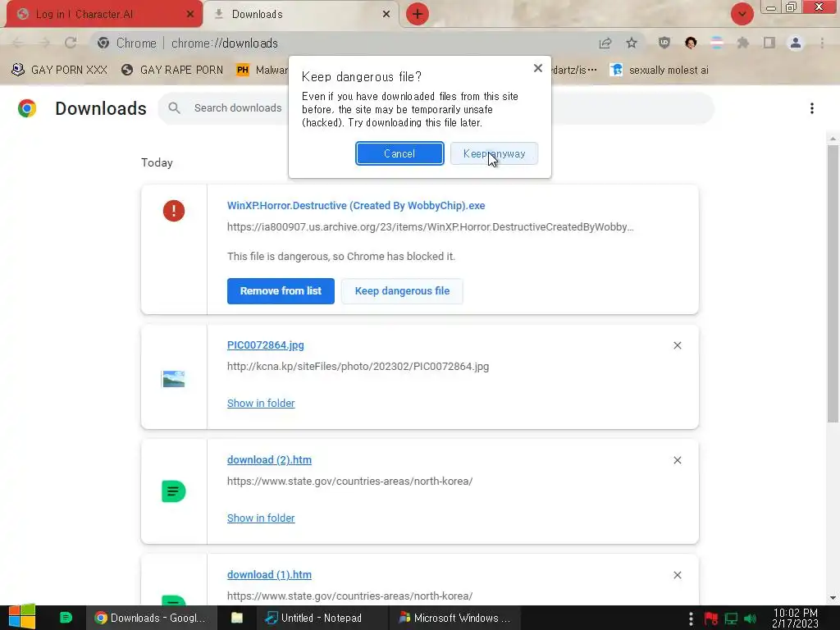Show PIC0072864.jpg in folder
Viewport: 840px width, 630px height.
261,404
